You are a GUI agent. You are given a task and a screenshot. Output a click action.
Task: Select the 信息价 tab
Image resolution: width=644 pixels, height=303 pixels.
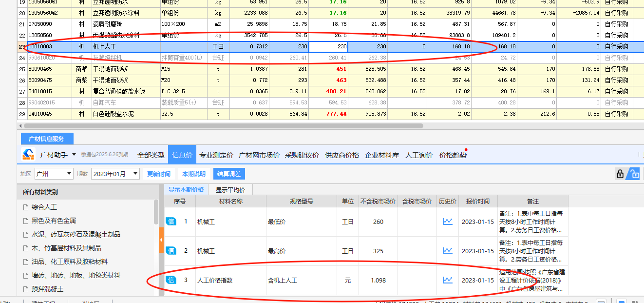(182, 155)
